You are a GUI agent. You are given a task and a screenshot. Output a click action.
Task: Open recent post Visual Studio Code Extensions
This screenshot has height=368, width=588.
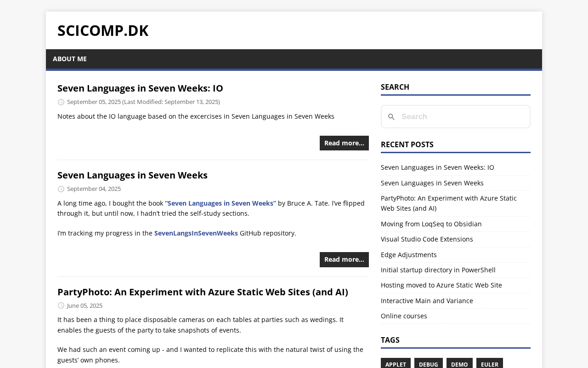click(x=427, y=239)
